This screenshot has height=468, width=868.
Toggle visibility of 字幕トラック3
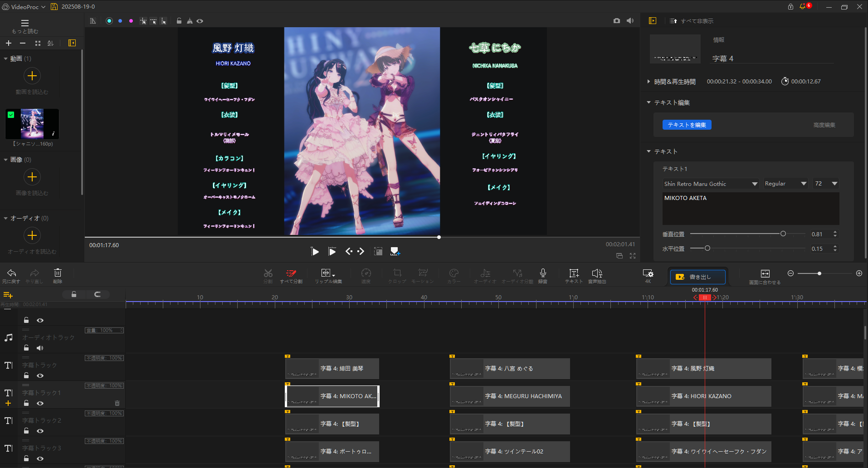(40, 458)
